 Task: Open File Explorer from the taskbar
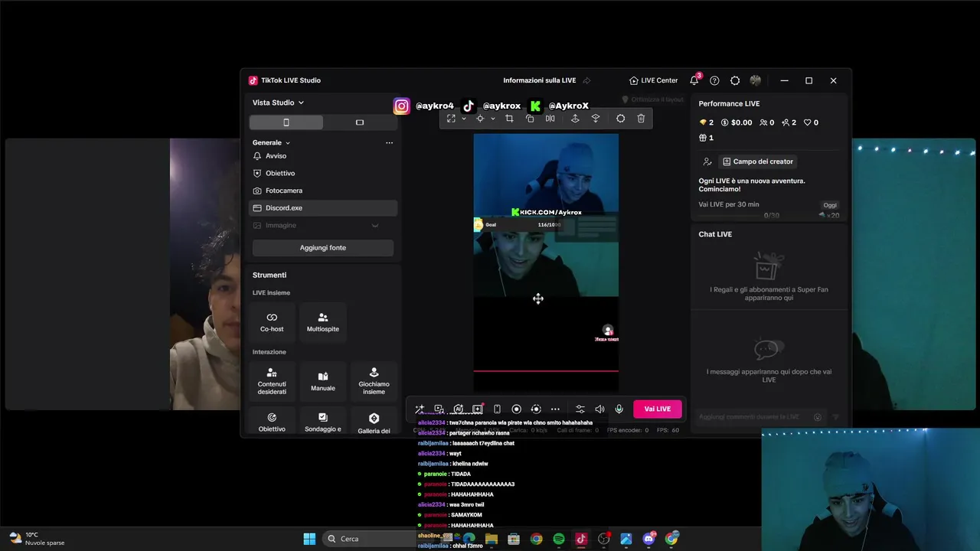pyautogui.click(x=492, y=539)
